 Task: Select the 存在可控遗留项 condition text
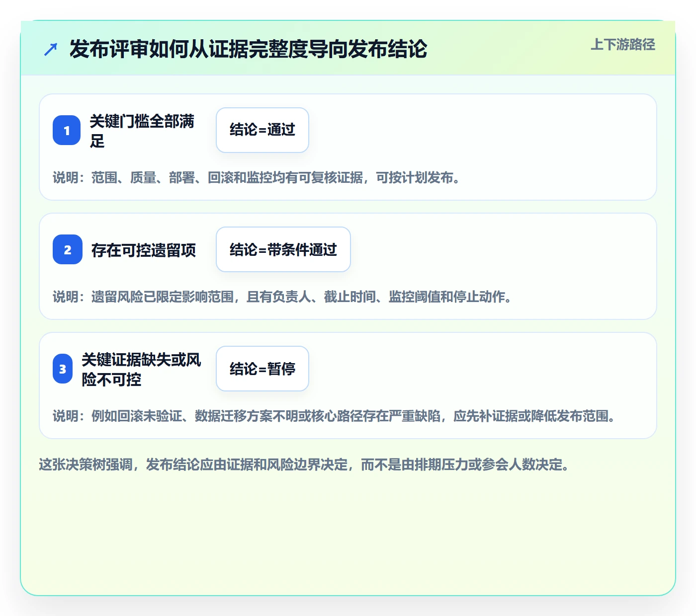coord(144,250)
